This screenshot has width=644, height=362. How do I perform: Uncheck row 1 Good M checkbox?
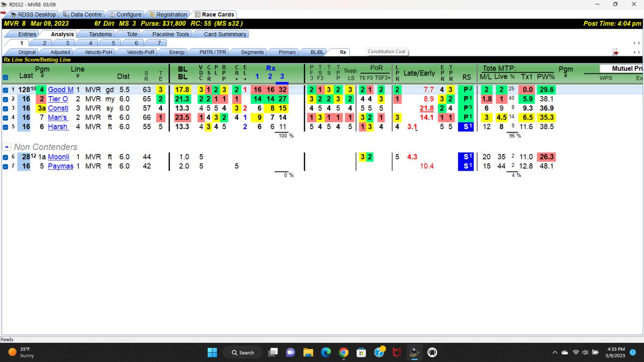tap(6, 90)
